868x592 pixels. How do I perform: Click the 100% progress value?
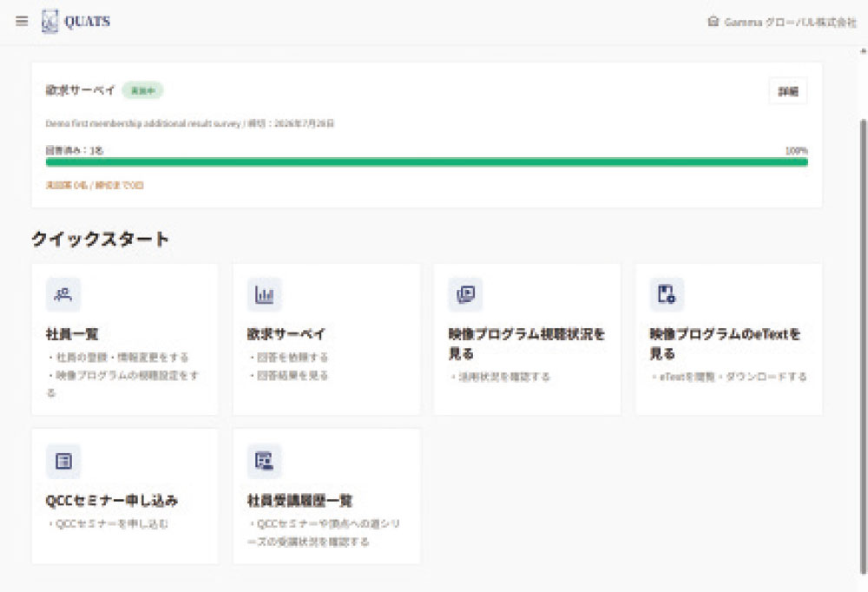[x=797, y=151]
